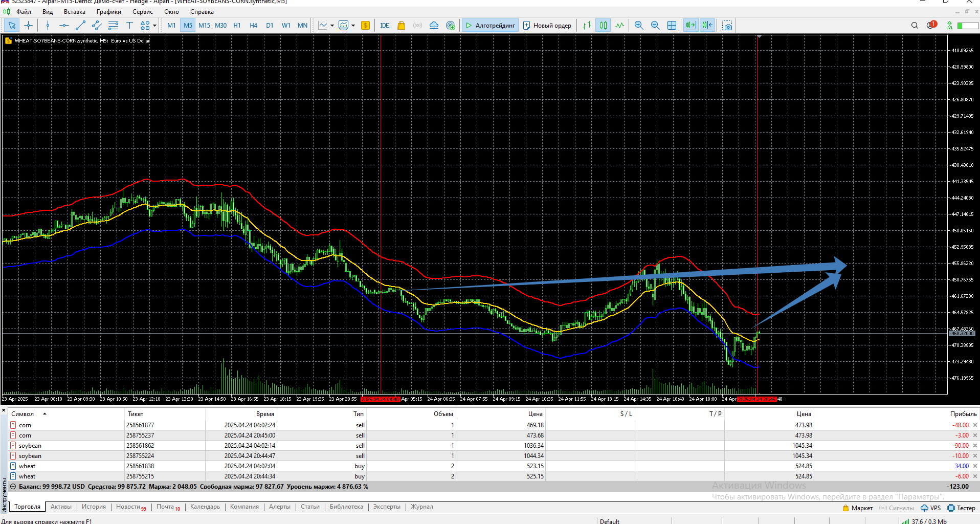The height and width of the screenshot is (524, 980).
Task: Switch chart to candlestick display mode
Action: [604, 25]
